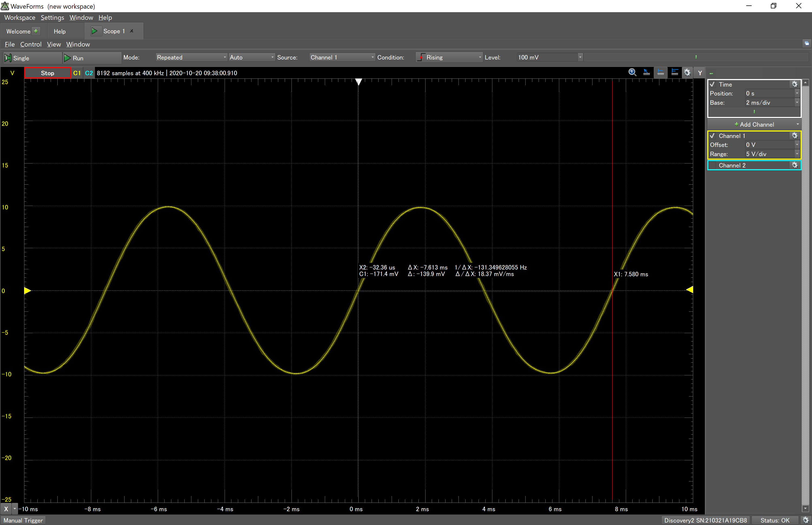This screenshot has width=812, height=525.
Task: Open the top Help menu
Action: 105,17
